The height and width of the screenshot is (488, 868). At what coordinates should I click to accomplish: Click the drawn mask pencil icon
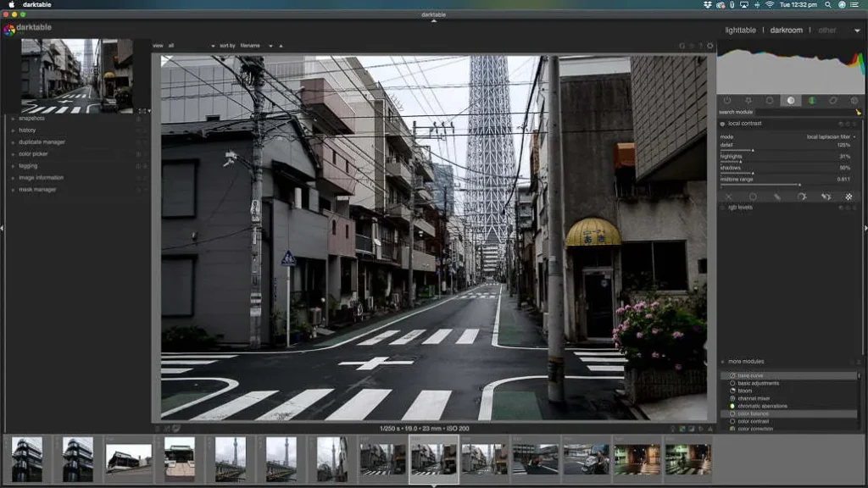tap(777, 197)
